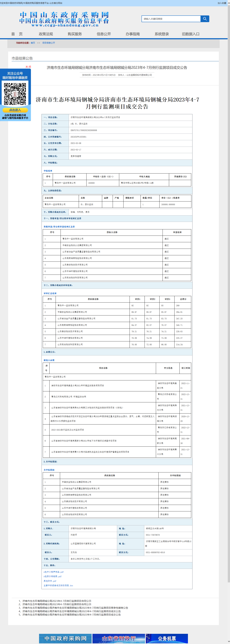230x644 pixels.
Task: Open the A包报价明细表.pdf attachment
Action: tap(53, 576)
